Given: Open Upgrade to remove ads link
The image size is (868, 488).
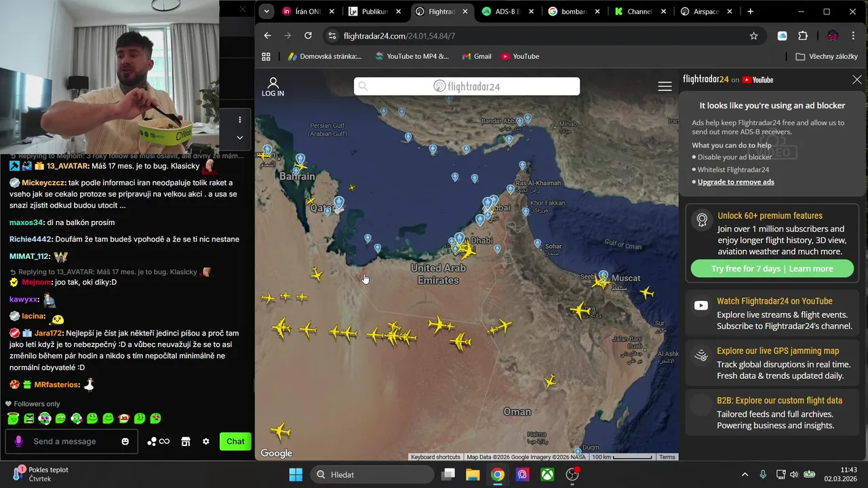Looking at the screenshot, I should click(736, 182).
